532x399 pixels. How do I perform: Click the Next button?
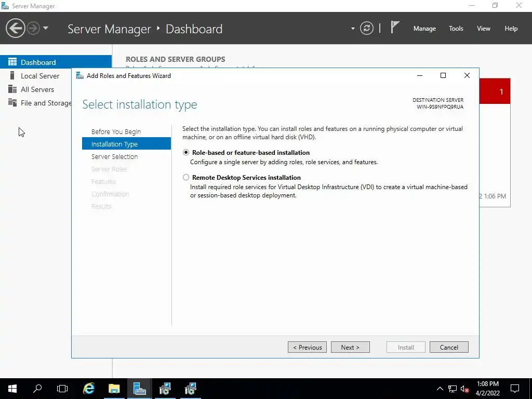350,347
